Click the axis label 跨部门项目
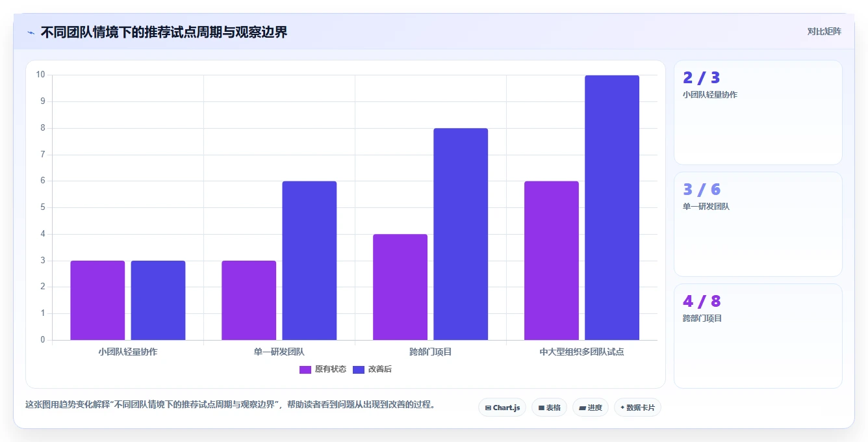 (431, 352)
